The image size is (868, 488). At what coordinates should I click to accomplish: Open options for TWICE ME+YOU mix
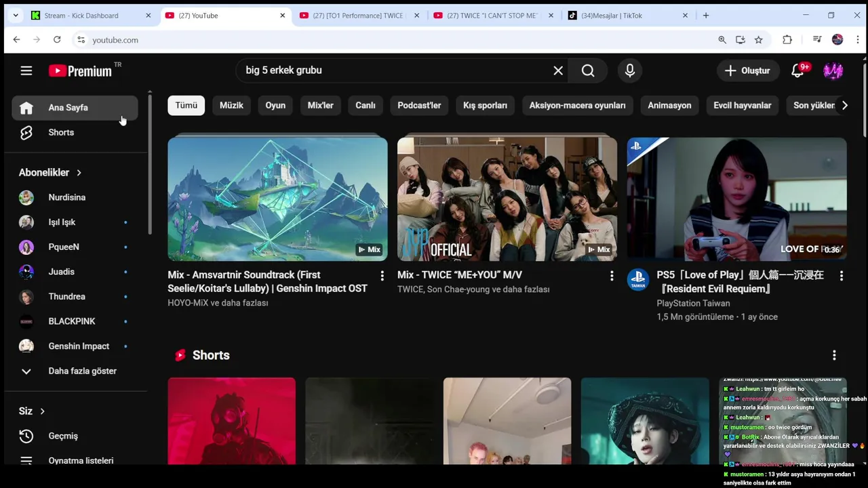coord(612,276)
